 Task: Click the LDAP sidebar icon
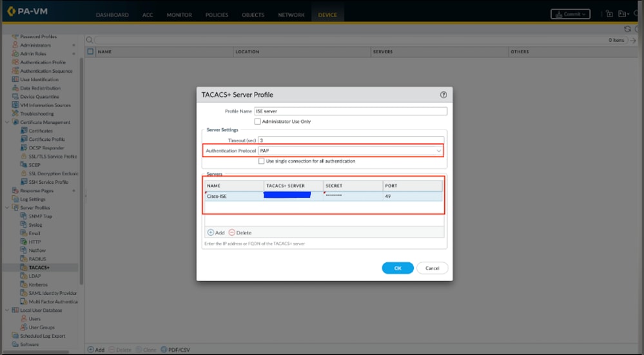[24, 276]
